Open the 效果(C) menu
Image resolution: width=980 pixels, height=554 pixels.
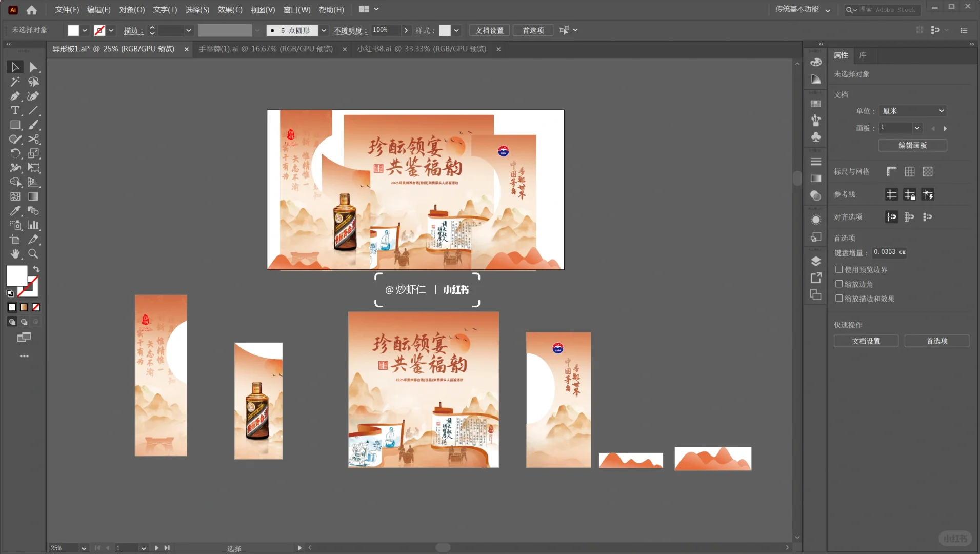pyautogui.click(x=230, y=10)
